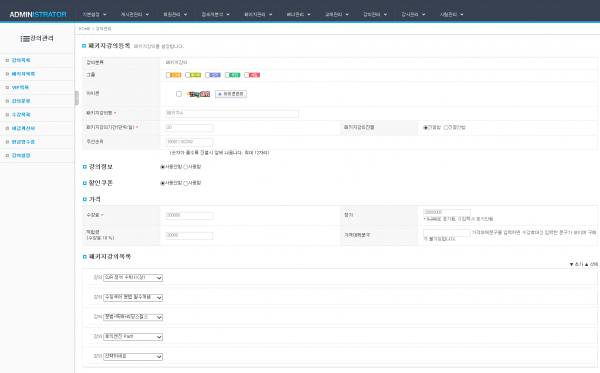Viewport: 600px width, 373px height.
Task: Expand the 강의관리 menu dropdown
Action: [375, 15]
